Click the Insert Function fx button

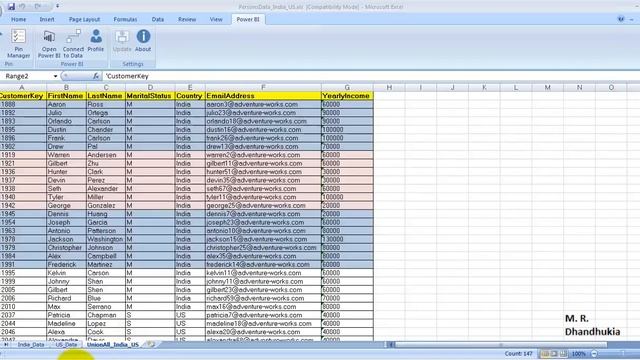96,76
